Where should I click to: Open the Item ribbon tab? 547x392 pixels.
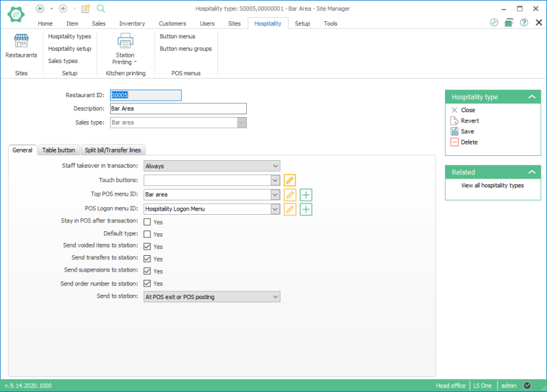(x=72, y=23)
